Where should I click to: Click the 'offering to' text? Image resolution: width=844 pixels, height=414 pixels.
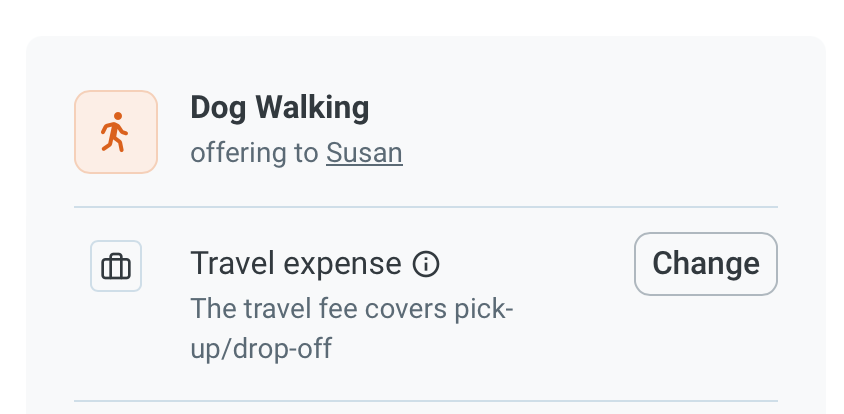tap(256, 153)
